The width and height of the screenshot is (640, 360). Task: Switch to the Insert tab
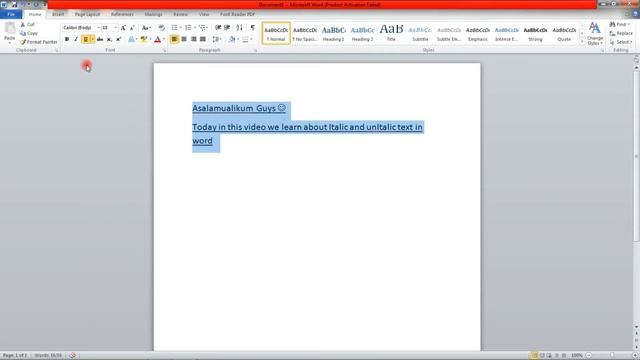[x=58, y=14]
